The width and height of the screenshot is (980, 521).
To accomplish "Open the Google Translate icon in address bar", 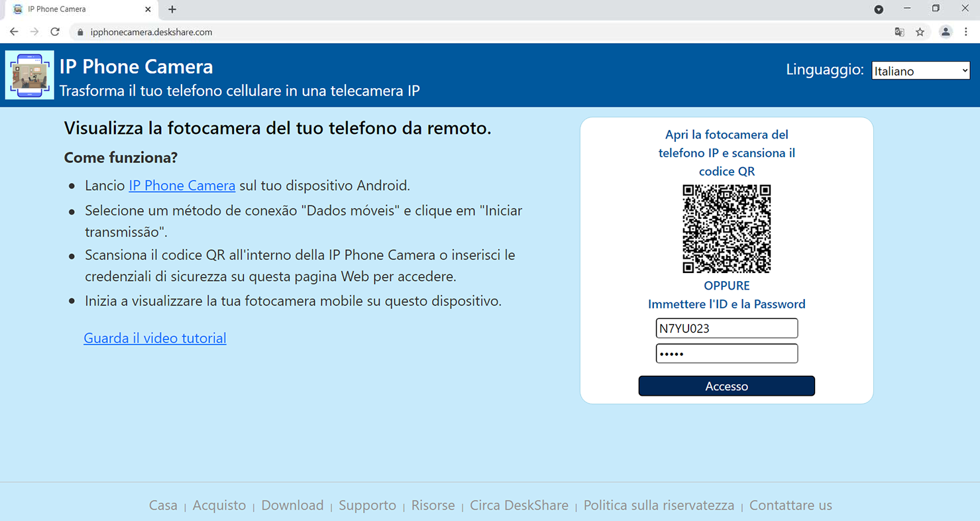I will tap(899, 32).
